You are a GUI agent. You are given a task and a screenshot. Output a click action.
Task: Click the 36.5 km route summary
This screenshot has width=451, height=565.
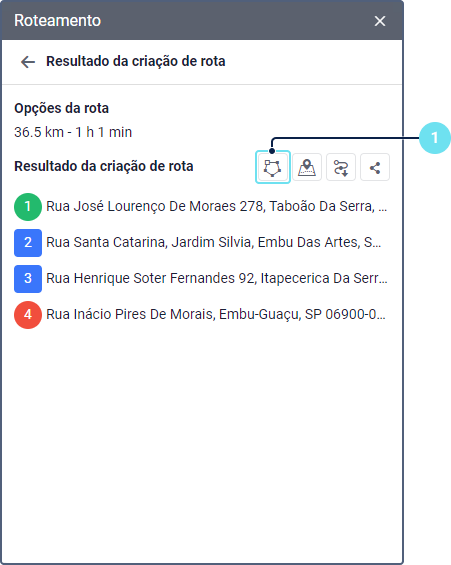point(73,132)
